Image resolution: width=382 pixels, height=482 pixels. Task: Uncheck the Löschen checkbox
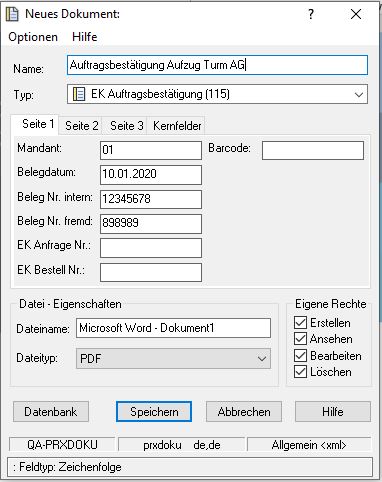click(300, 372)
